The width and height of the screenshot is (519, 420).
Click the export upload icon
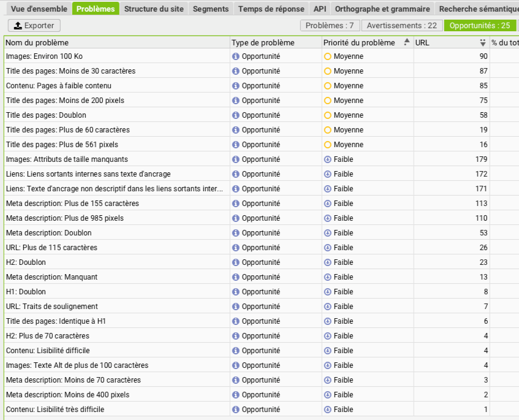[18, 26]
